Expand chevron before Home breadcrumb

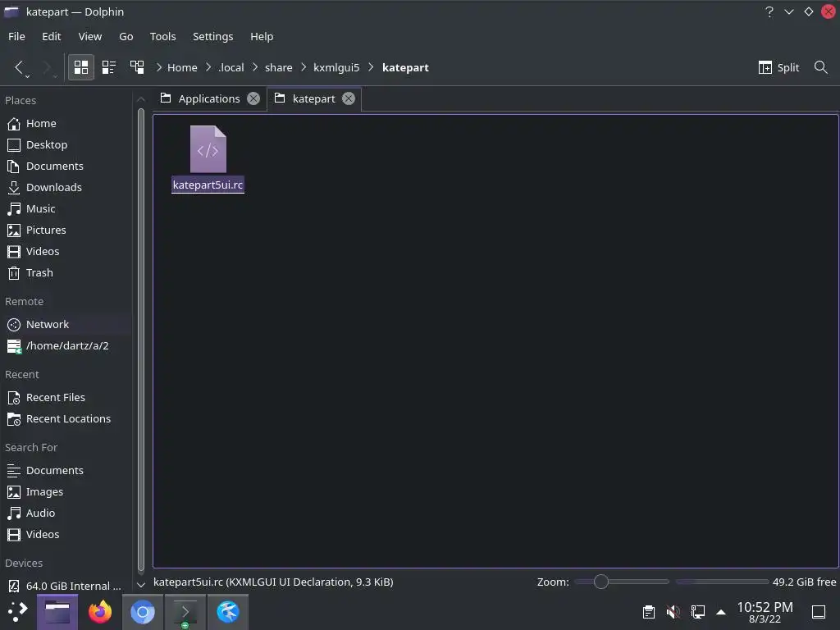tap(158, 67)
